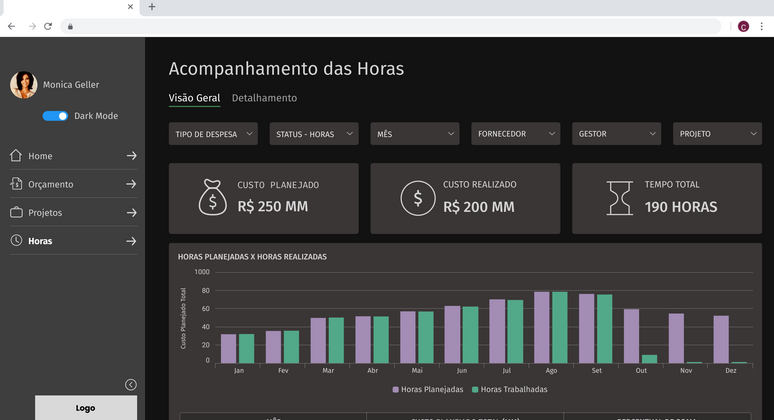Viewport: 774px width, 420px height.
Task: Expand the Status - Horas filter
Action: tap(314, 134)
